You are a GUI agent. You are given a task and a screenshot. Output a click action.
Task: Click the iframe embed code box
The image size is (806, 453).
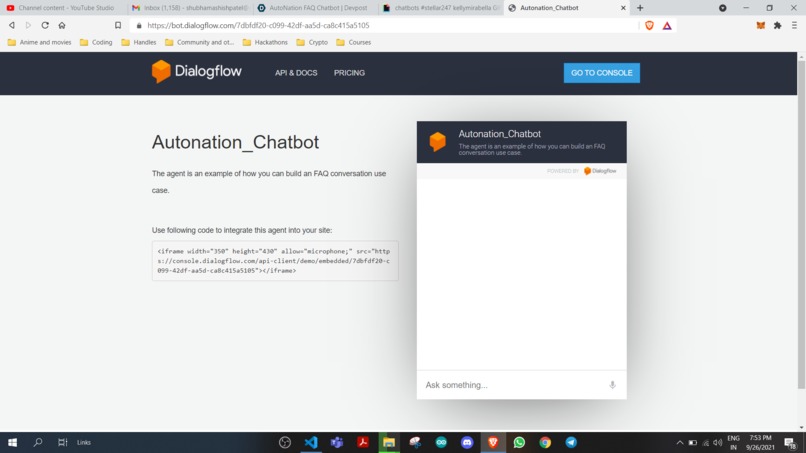coord(275,261)
